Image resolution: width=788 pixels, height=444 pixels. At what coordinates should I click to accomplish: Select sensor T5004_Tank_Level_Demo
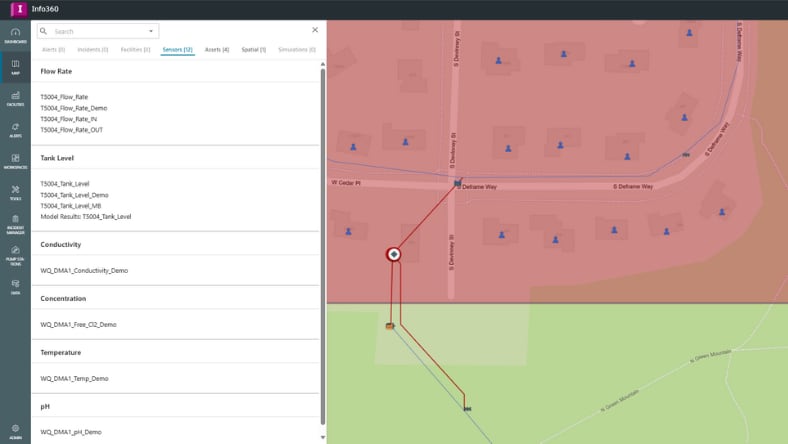pyautogui.click(x=74, y=195)
